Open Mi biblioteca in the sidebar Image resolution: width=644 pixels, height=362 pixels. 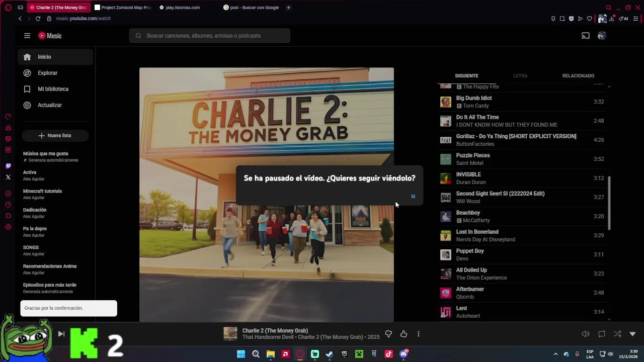click(x=55, y=89)
